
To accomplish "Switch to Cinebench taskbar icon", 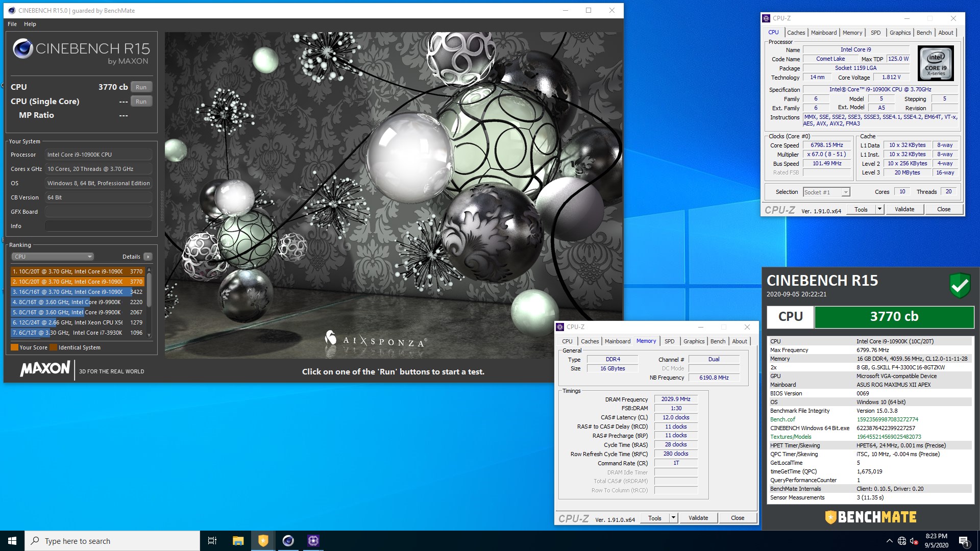I will (x=288, y=541).
